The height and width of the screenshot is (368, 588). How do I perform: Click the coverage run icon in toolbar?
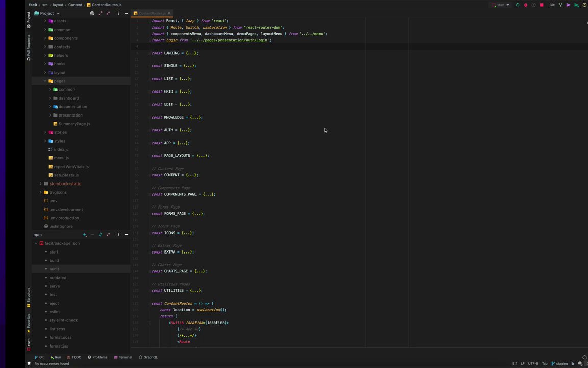[533, 5]
